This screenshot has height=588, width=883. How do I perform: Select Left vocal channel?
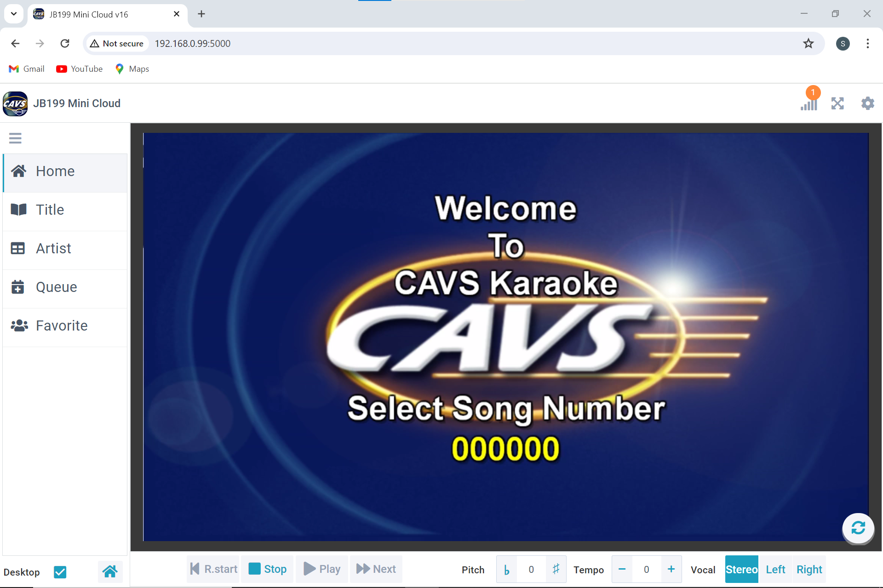click(x=775, y=570)
